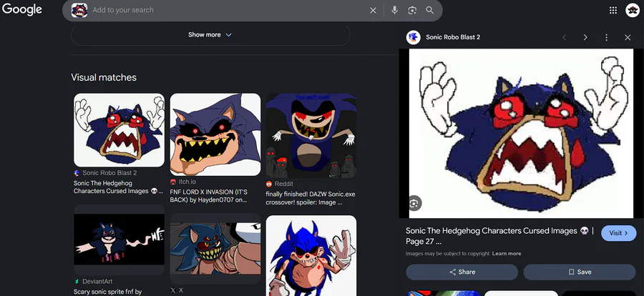
Task: Open the Reddit DAZW Sonic.exe thumbnail
Action: click(x=311, y=135)
